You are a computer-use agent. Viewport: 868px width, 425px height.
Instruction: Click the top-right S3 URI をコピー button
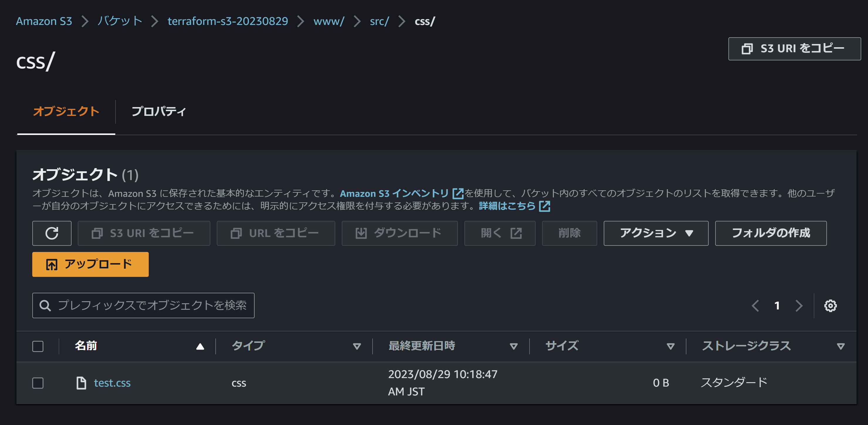(x=794, y=49)
